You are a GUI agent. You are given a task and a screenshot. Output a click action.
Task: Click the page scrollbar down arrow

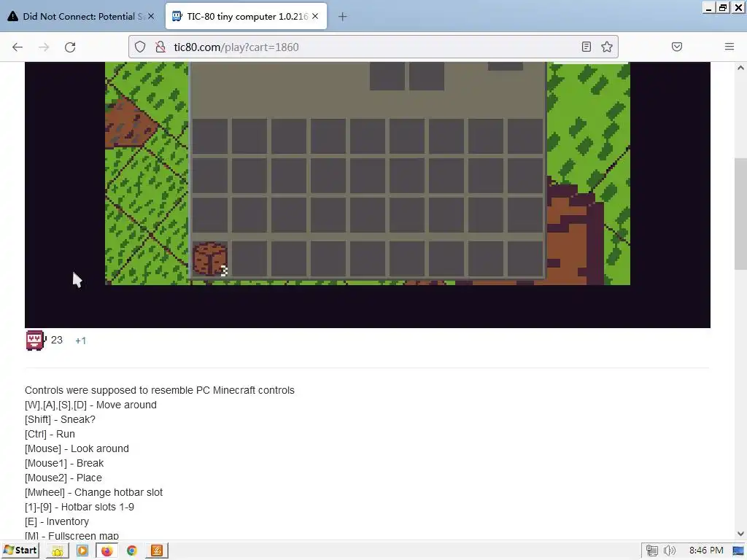[x=740, y=534]
